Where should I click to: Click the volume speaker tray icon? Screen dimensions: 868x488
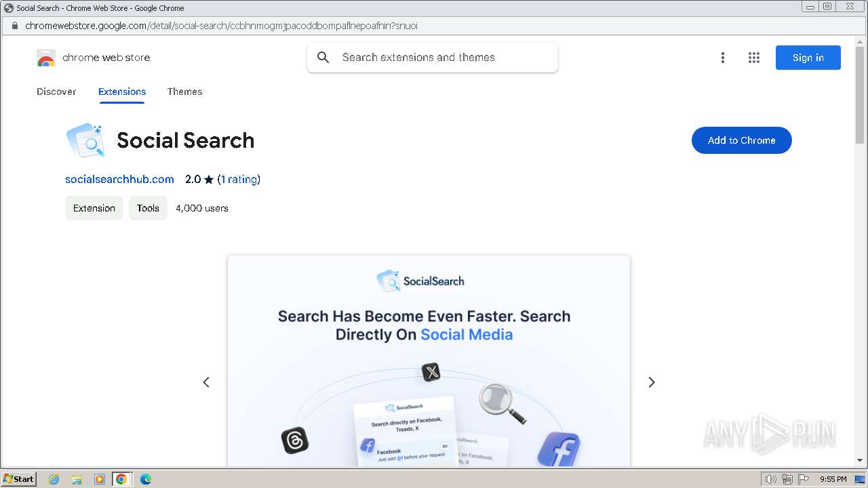(771, 479)
